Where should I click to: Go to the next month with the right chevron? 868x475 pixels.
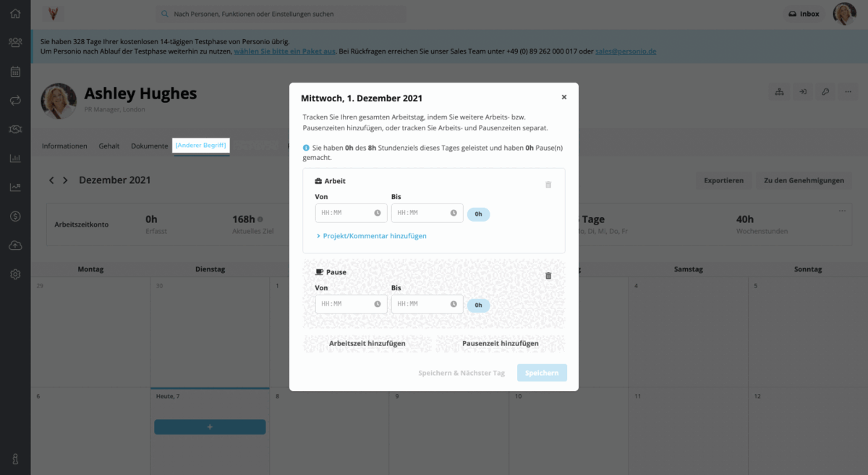(x=65, y=180)
